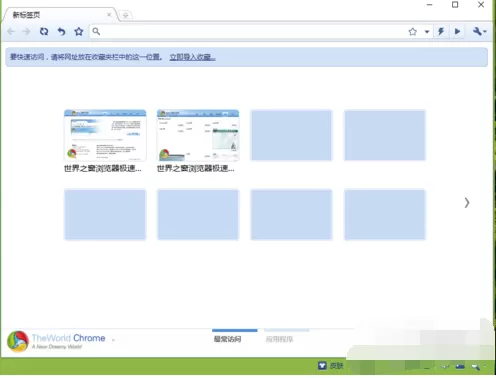Click the blue rectangle icon in status bar
The image size is (496, 378).
point(460,367)
